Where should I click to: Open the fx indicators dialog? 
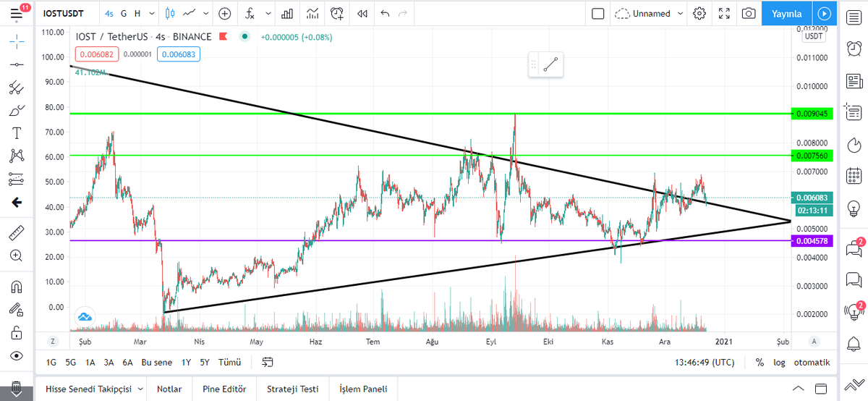click(x=250, y=13)
